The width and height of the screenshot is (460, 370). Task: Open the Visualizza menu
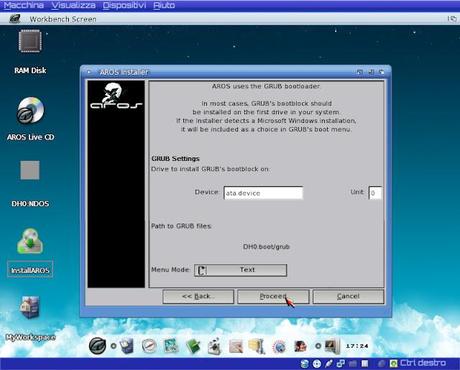[x=74, y=5]
